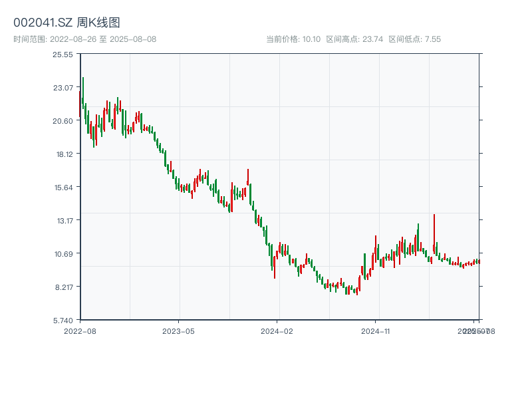Click the 当前价格 10.10 label
The height and width of the screenshot is (399, 532).
point(293,39)
